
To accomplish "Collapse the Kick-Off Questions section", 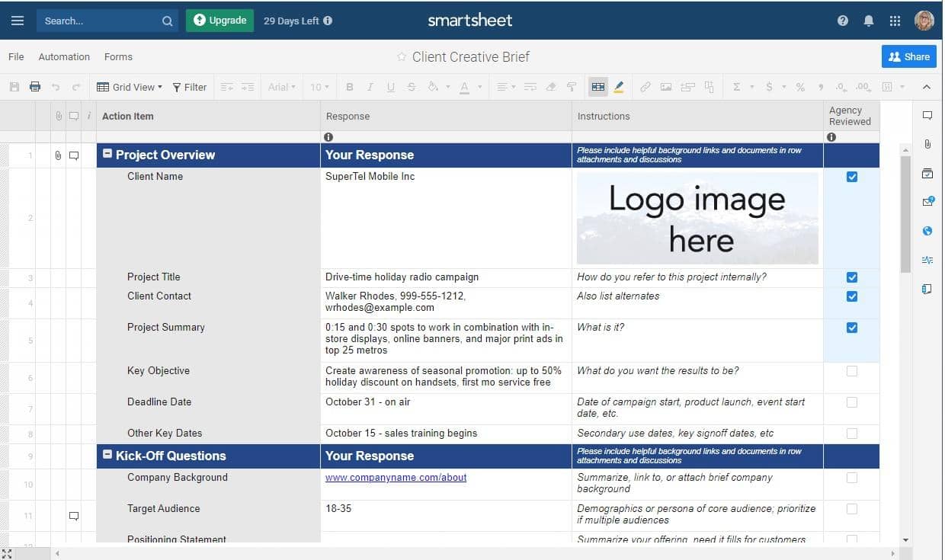I will click(107, 456).
